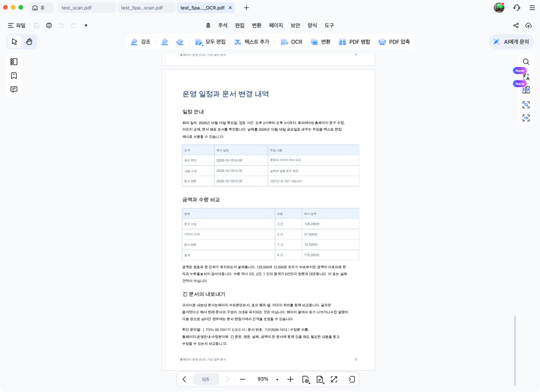540x392 pixels.
Task: Select the arrow cursor tool
Action: [15, 42]
